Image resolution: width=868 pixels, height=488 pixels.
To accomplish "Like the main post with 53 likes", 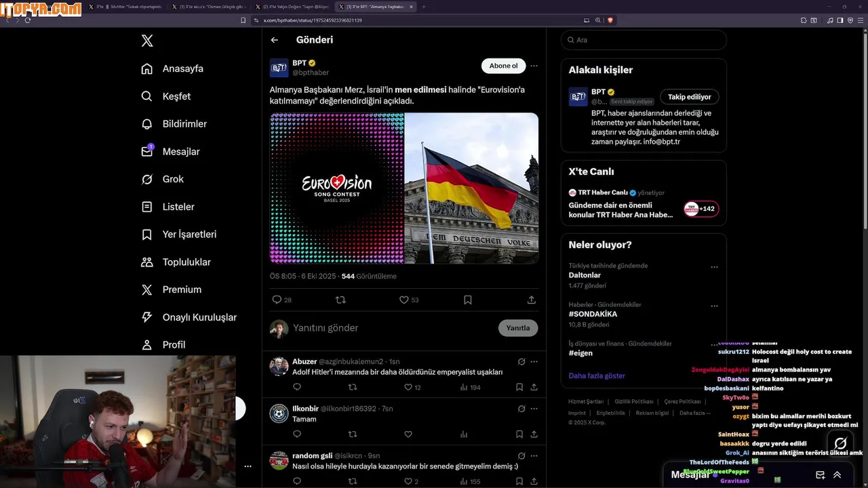I will click(409, 300).
